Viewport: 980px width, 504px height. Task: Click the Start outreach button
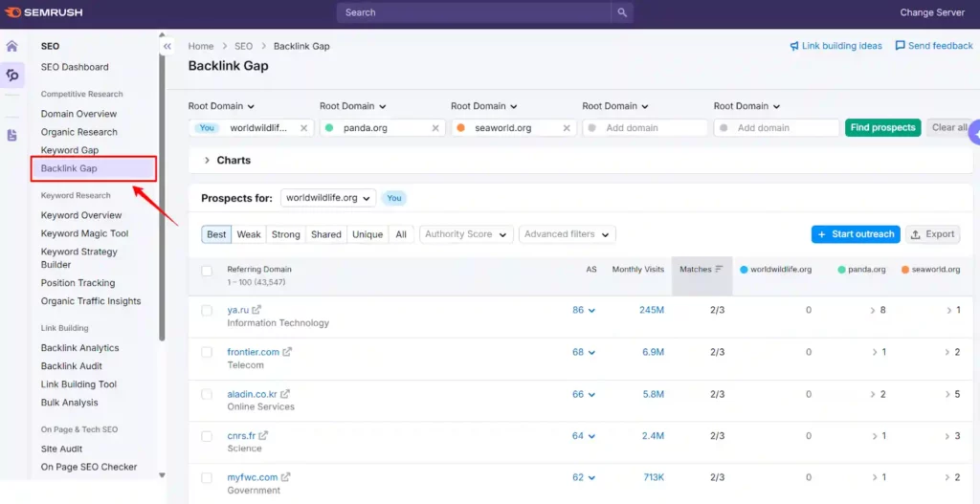(x=855, y=234)
